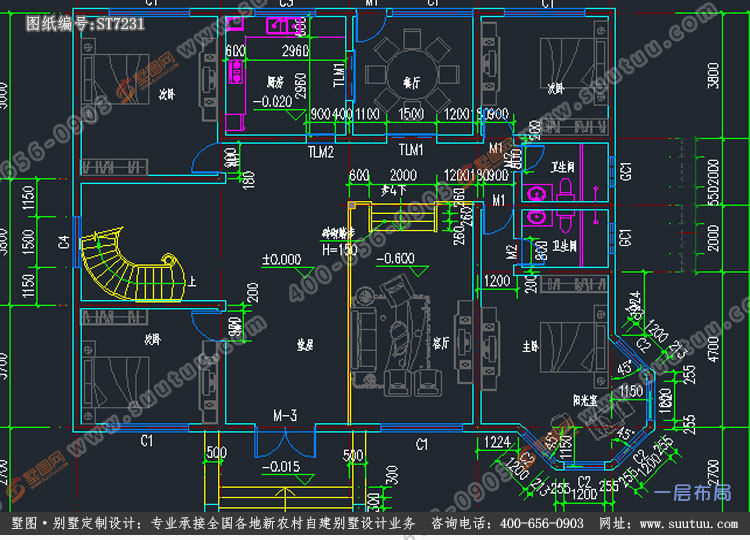Pick the washbasin in the lower 卫生间
This screenshot has height=540, width=750.
pos(538,218)
